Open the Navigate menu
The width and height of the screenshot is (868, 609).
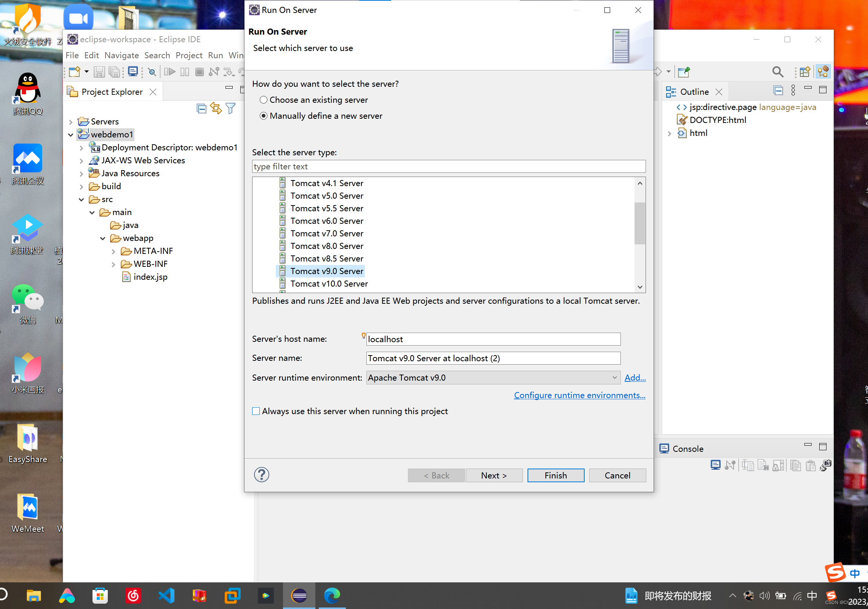click(x=121, y=55)
